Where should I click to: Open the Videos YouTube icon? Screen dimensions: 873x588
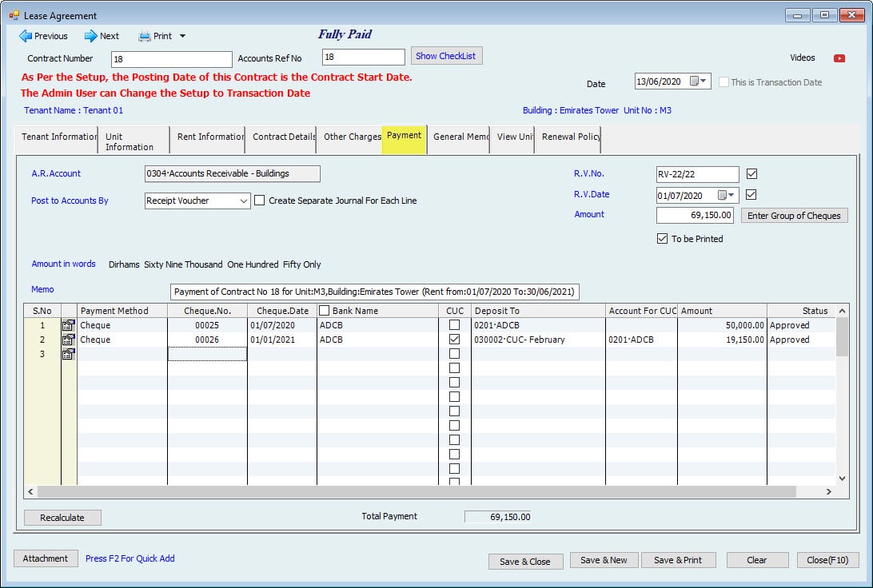(x=839, y=58)
